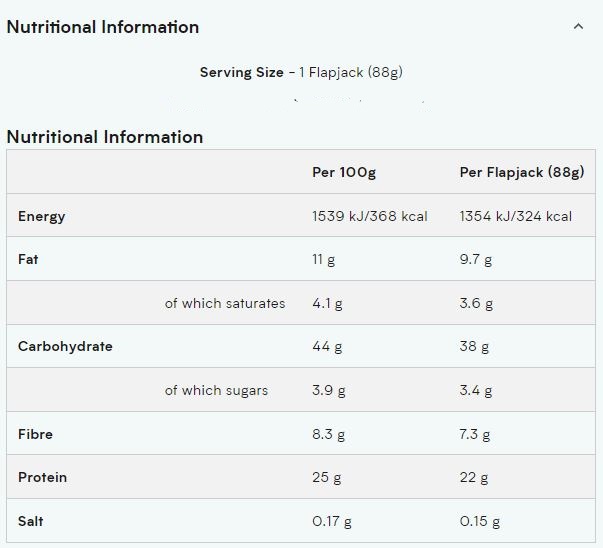Select the Per 100g column header
The width and height of the screenshot is (603, 548).
(344, 172)
